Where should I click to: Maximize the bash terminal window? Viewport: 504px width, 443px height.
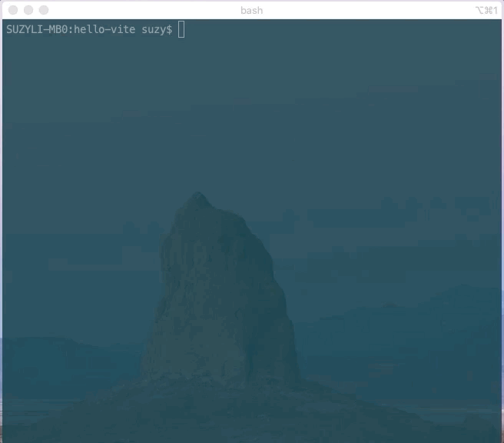44,10
